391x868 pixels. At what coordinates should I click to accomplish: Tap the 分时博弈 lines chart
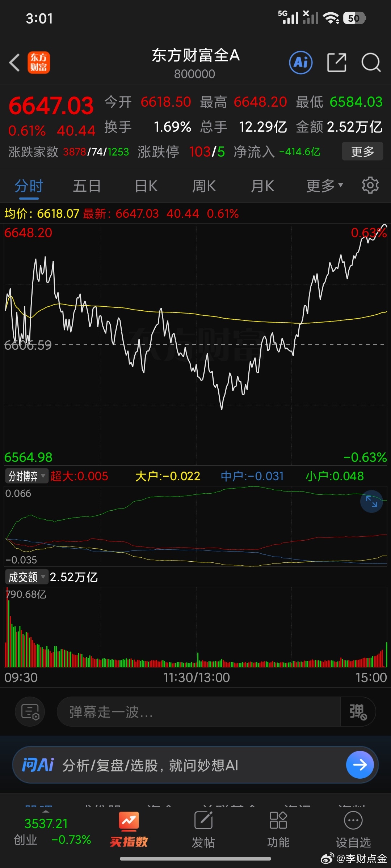click(195, 526)
